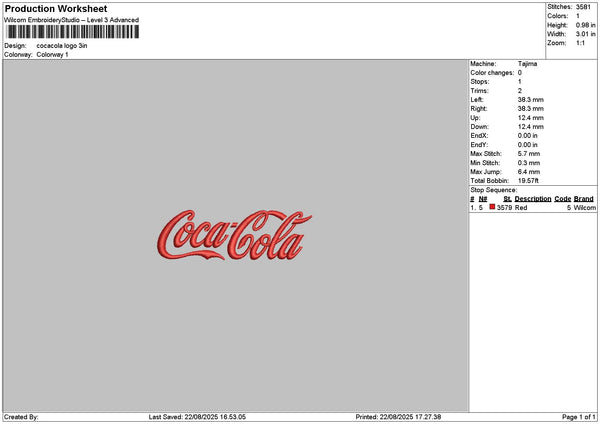Select the Colors value 1
This screenshot has height=424, width=600.
(578, 16)
